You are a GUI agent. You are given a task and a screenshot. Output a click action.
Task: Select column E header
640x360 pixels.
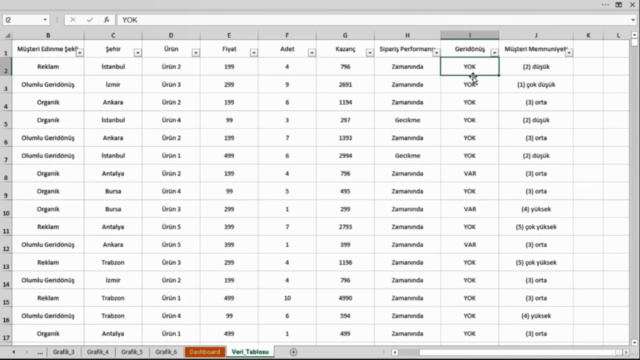click(x=229, y=36)
